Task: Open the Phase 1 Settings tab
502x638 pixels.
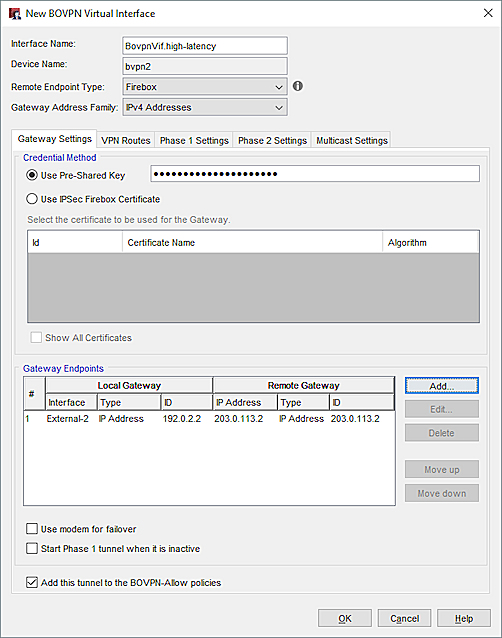Action: point(194,140)
